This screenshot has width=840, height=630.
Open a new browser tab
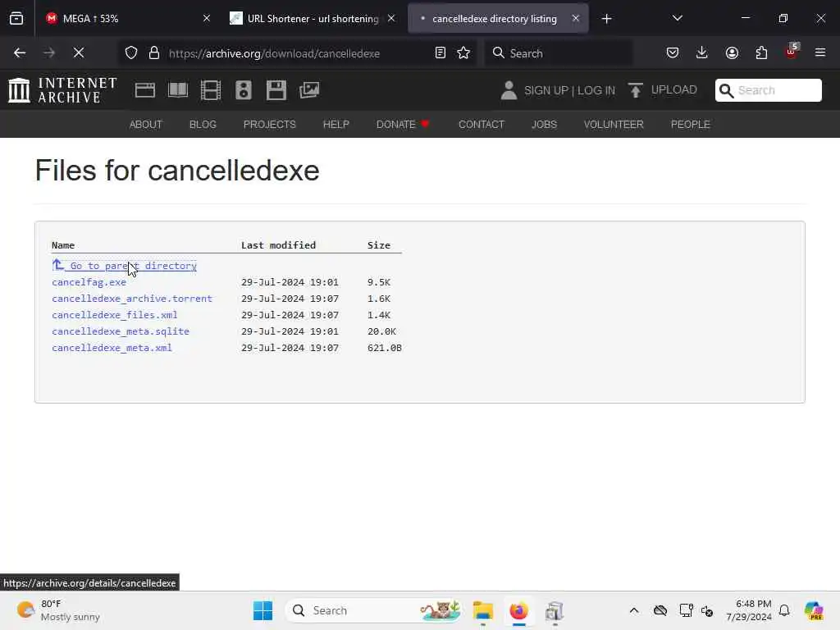[606, 19]
